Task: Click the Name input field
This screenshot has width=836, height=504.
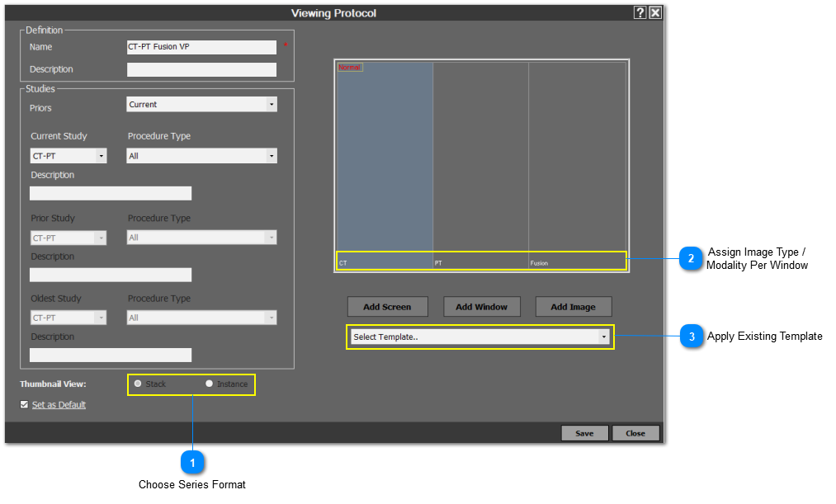Action: point(201,47)
